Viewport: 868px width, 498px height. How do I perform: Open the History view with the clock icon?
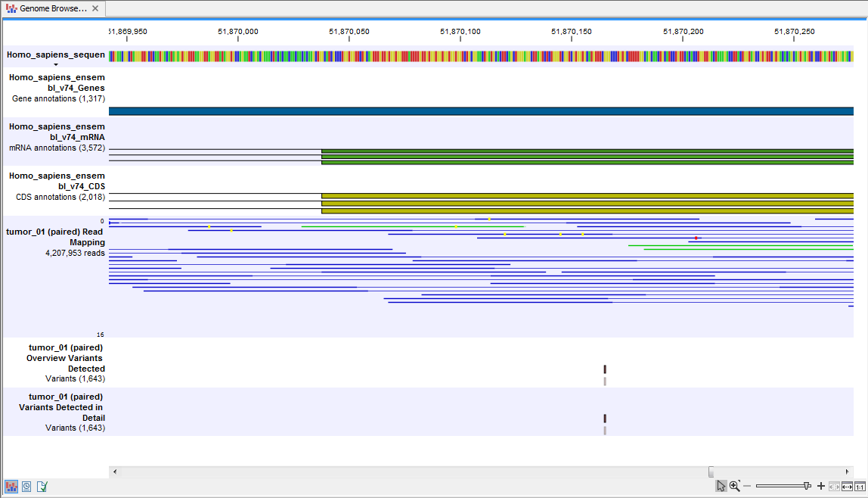pos(26,486)
